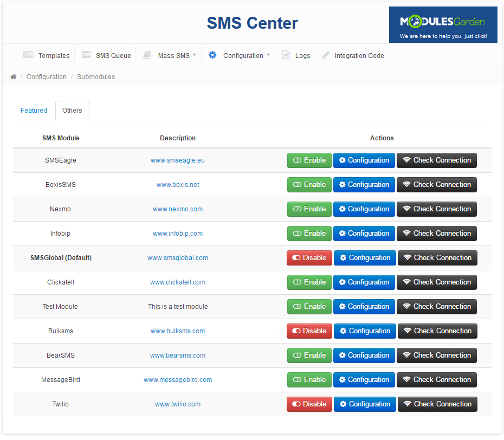504x440 pixels.
Task: Check Connection for BearSMS
Action: [x=436, y=355]
